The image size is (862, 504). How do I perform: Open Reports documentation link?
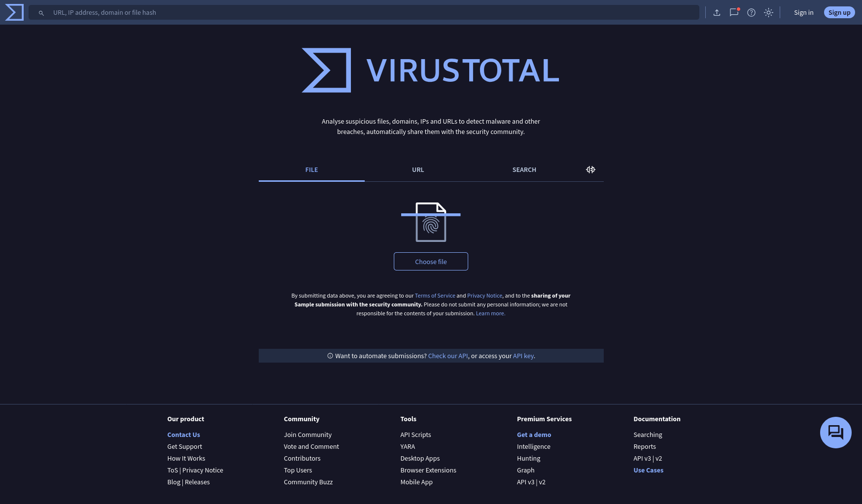[x=645, y=446]
